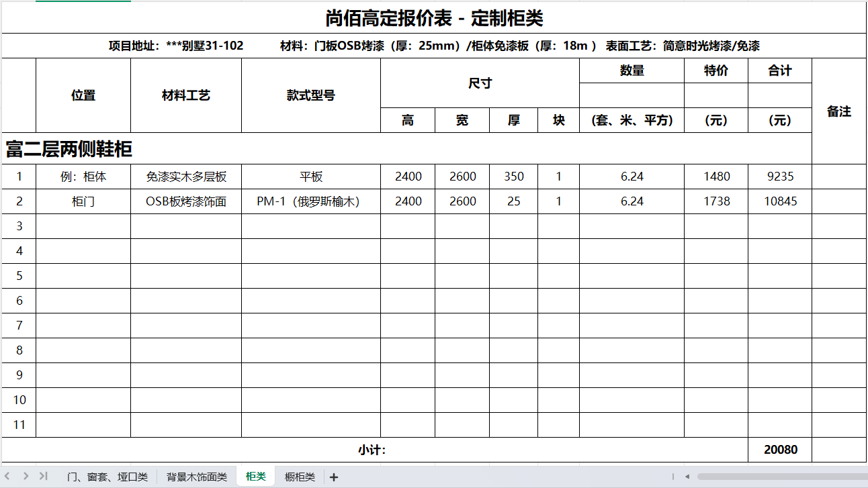Select the 柜类 sheet tab
Screen dimensions: 868x488
tap(256, 477)
